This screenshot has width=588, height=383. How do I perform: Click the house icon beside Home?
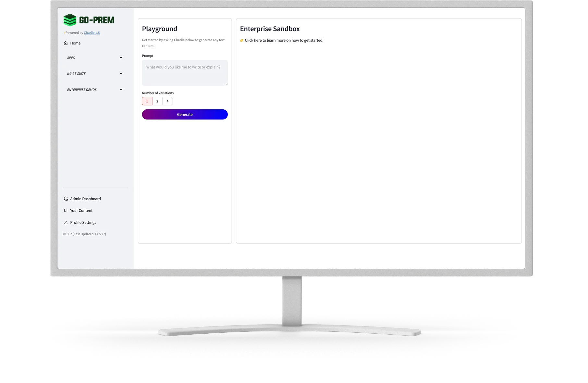pyautogui.click(x=66, y=43)
